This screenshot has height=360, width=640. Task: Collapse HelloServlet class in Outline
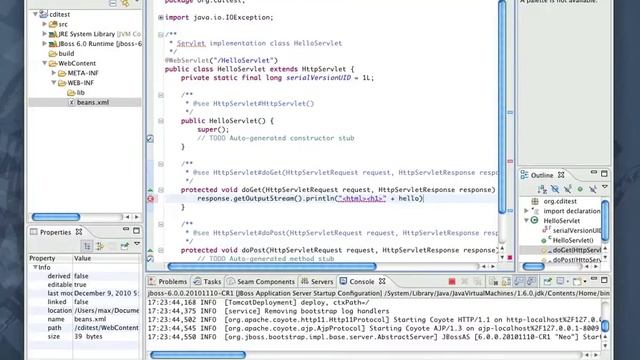526,221
